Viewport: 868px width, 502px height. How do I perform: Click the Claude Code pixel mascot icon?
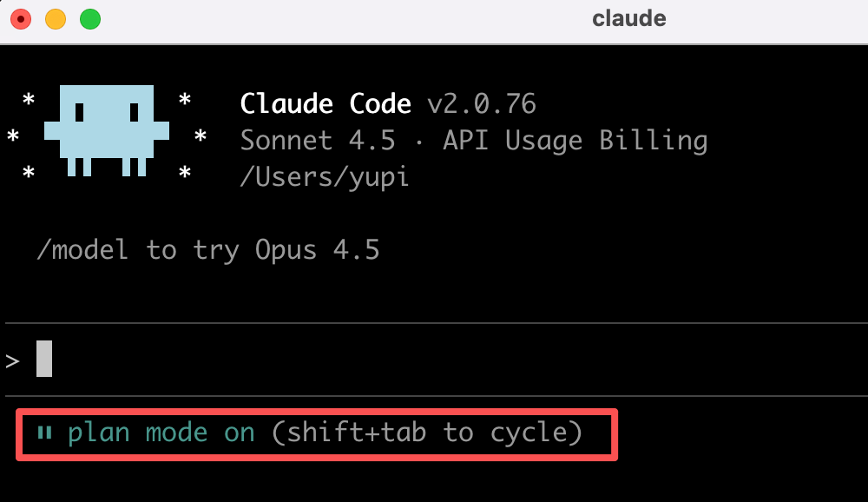107,129
